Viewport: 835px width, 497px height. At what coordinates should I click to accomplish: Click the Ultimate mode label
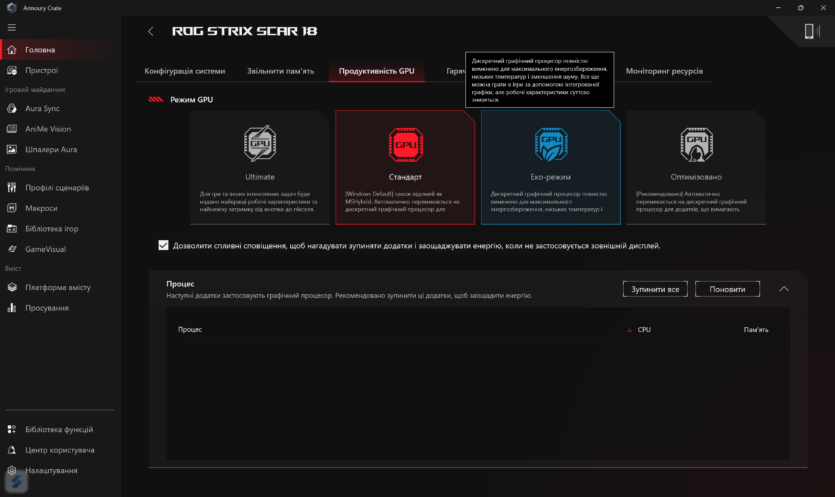coord(260,177)
